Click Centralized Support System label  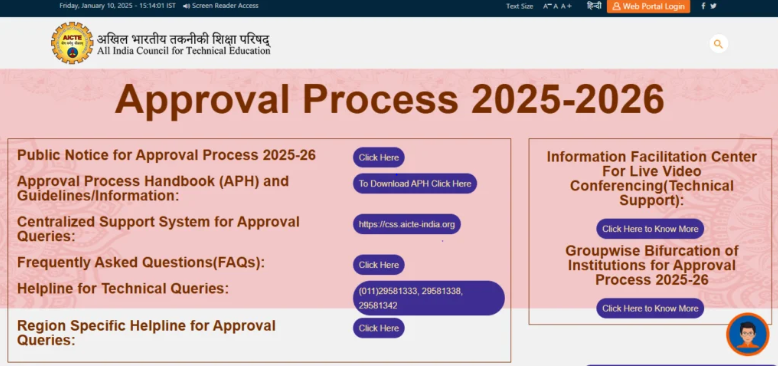pos(158,229)
